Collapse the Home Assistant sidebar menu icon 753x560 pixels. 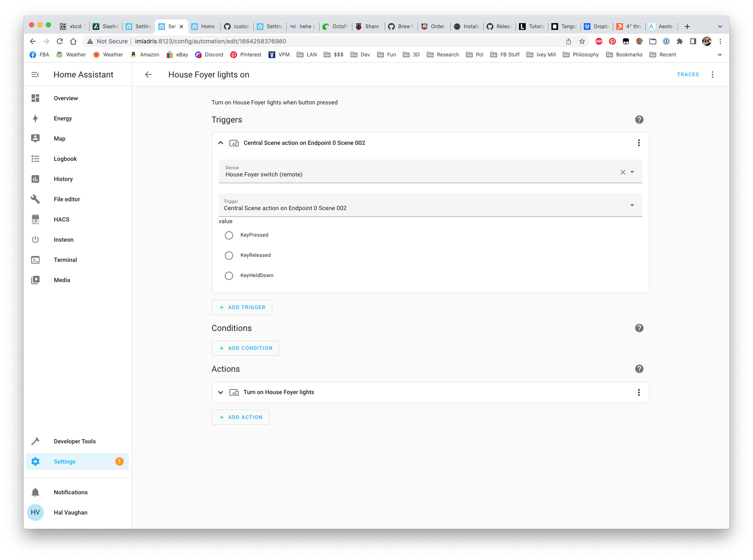[x=35, y=75]
